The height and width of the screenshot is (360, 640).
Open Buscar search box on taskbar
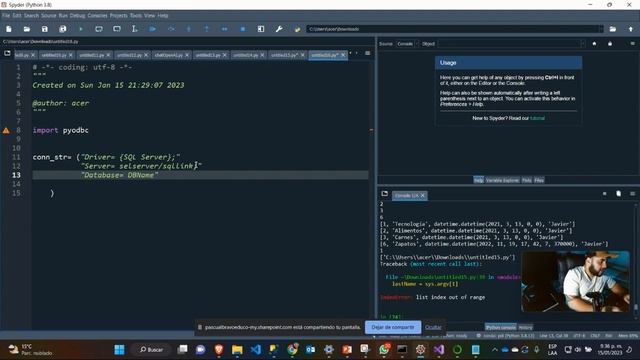click(151, 350)
